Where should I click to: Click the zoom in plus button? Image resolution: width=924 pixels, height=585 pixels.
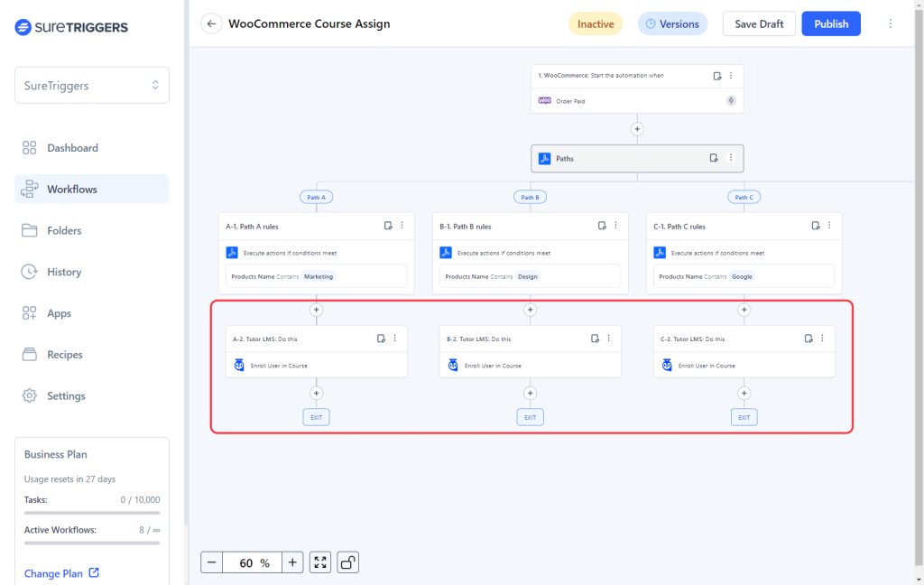pos(292,562)
